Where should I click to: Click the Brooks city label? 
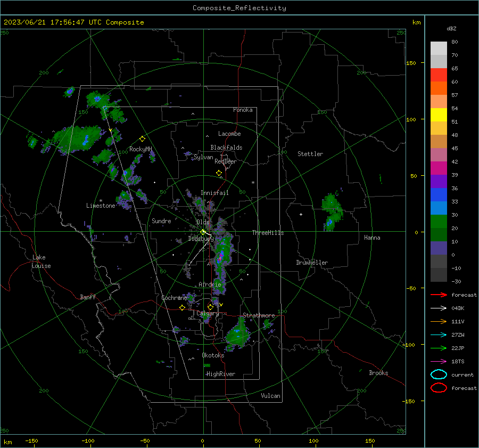click(x=378, y=373)
